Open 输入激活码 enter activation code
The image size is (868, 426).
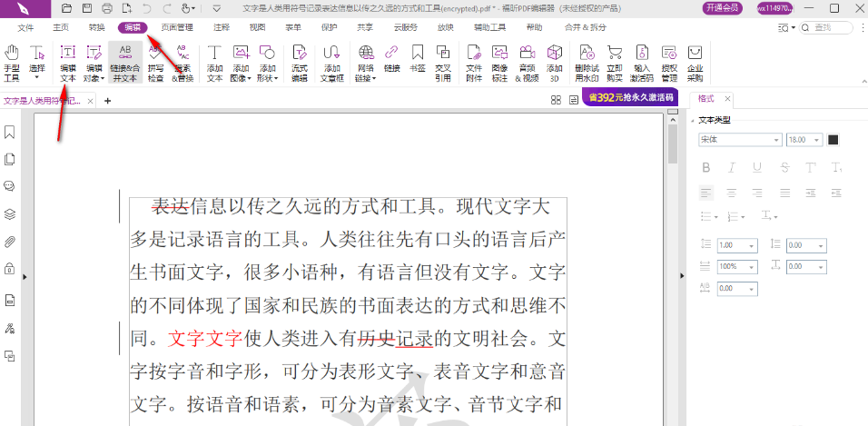[642, 64]
